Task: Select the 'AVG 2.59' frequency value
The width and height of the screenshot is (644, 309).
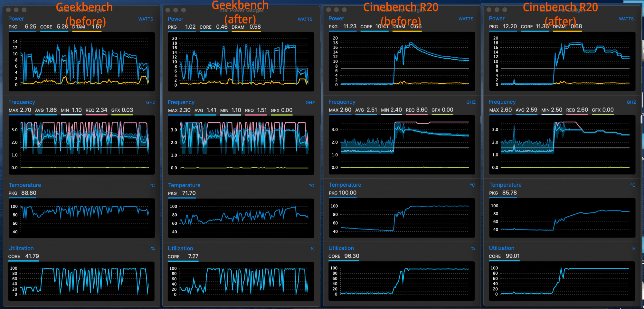Action: tap(526, 110)
